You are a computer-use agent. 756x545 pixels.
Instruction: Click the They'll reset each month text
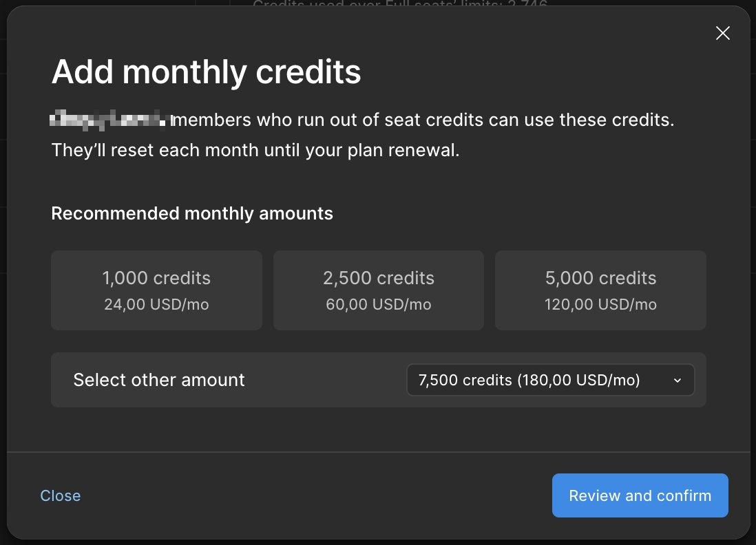[255, 150]
